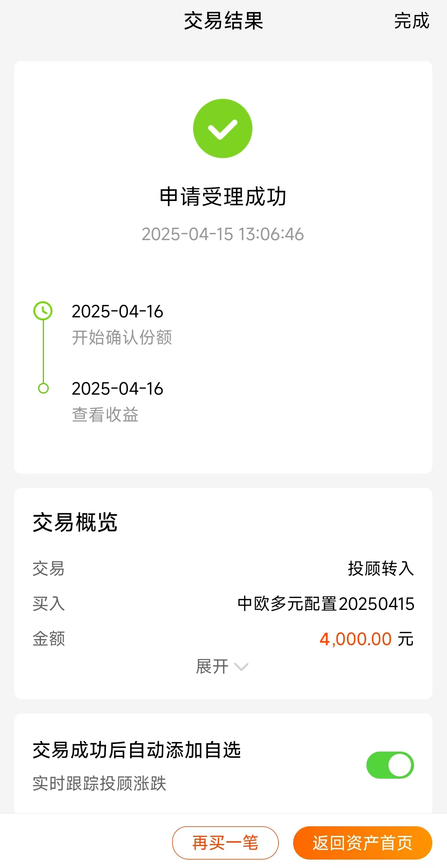Viewport: 447px width, 868px height.
Task: Tap the 交易结果 page title
Action: pyautogui.click(x=223, y=21)
